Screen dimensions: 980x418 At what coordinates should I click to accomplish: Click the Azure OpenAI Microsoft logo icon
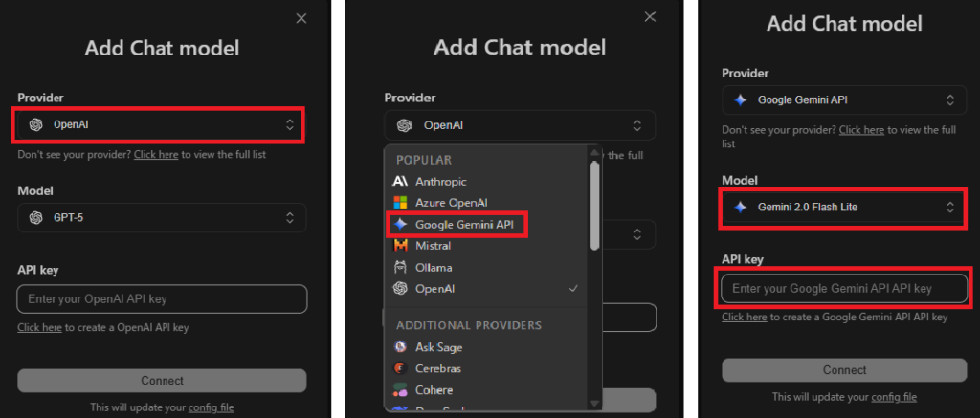[400, 203]
